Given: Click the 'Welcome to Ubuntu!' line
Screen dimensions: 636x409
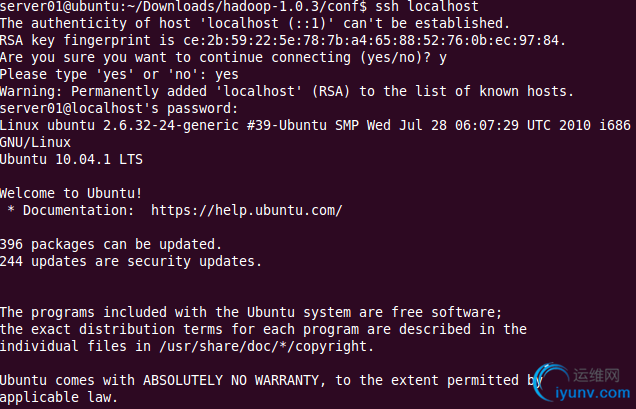Looking at the screenshot, I should [x=71, y=193].
